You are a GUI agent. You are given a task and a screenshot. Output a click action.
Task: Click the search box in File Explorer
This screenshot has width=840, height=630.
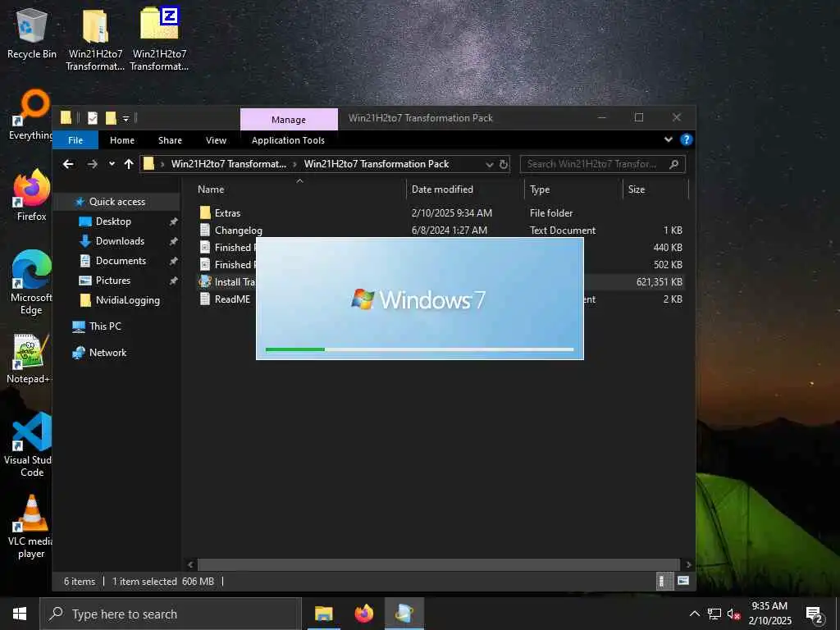click(x=603, y=164)
